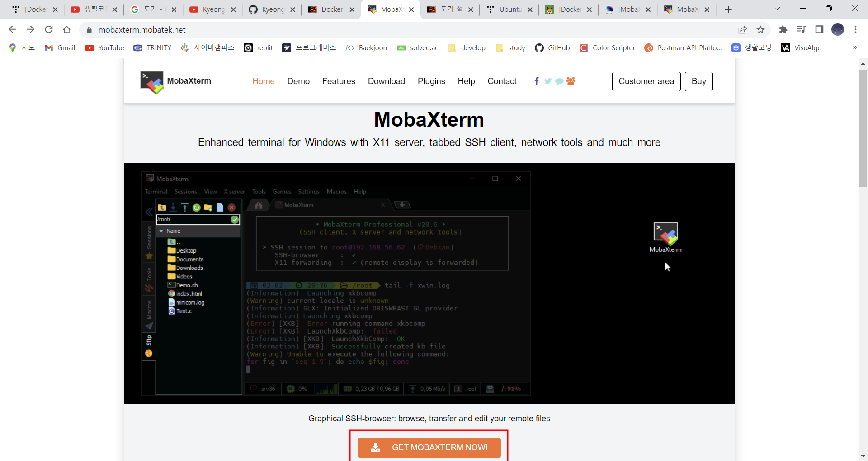868x461 pixels.
Task: Open the study bookmarks folder
Action: click(x=510, y=47)
